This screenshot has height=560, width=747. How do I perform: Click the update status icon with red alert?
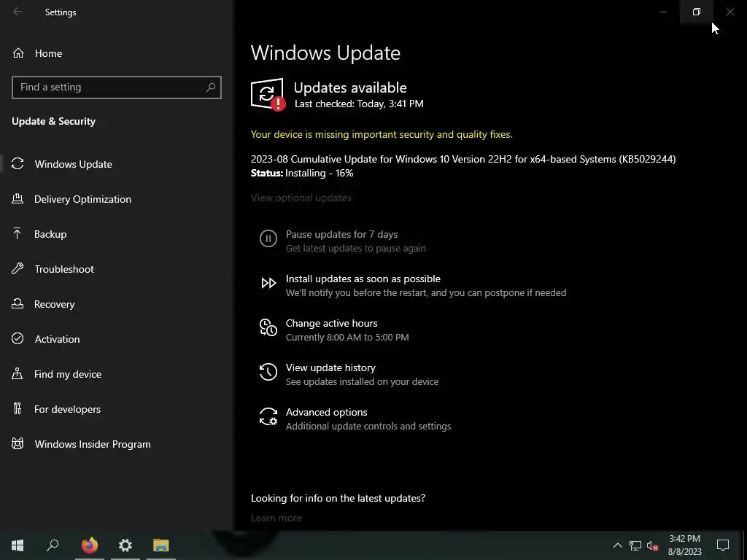coord(268,94)
